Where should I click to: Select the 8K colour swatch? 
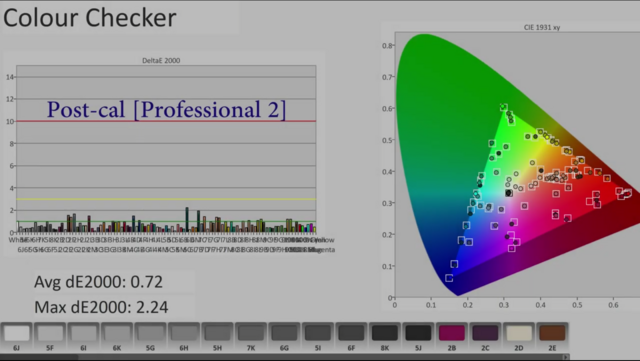(x=384, y=333)
